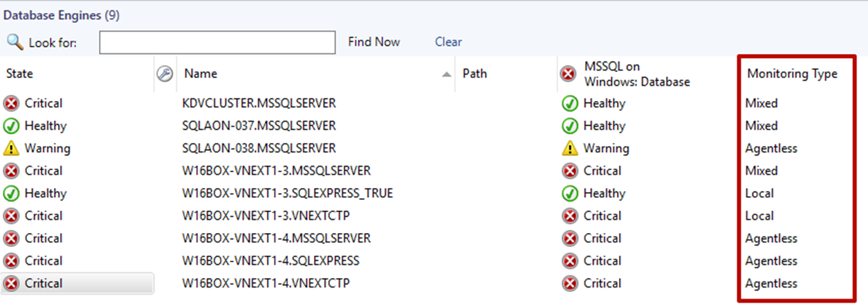Viewport: 868px width, 307px height.
Task: Click the healthy state icon for SQLAON-037.MSSQLSERVER
Action: point(12,126)
